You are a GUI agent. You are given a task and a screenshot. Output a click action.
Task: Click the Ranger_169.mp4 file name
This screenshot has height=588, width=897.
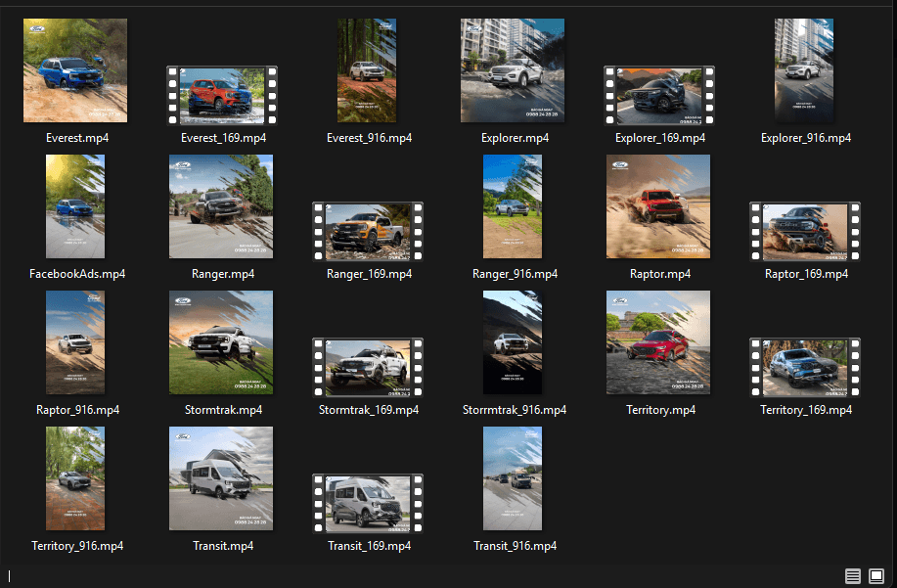click(x=369, y=274)
